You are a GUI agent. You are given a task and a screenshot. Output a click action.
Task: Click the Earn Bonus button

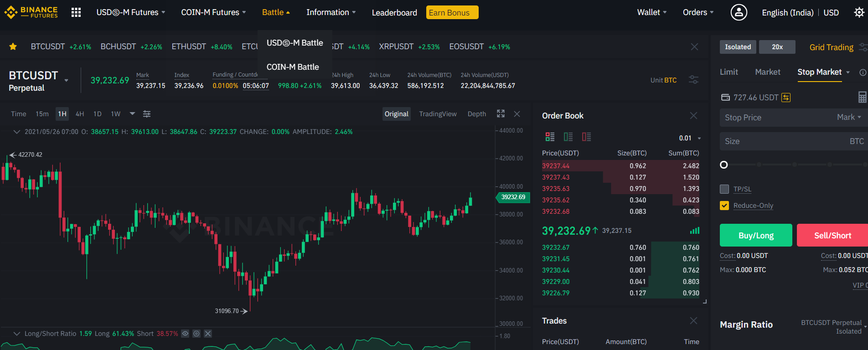452,12
